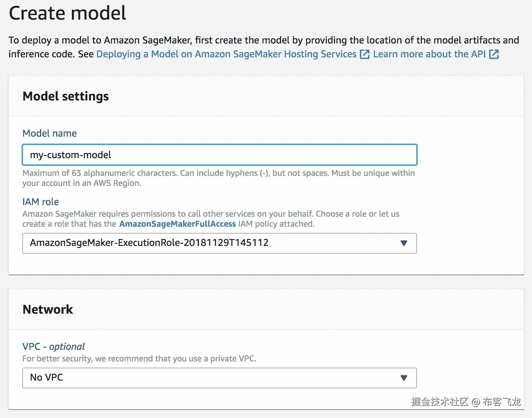Viewport: 532px width, 418px height.
Task: Click the Model name field label
Action: click(50, 134)
